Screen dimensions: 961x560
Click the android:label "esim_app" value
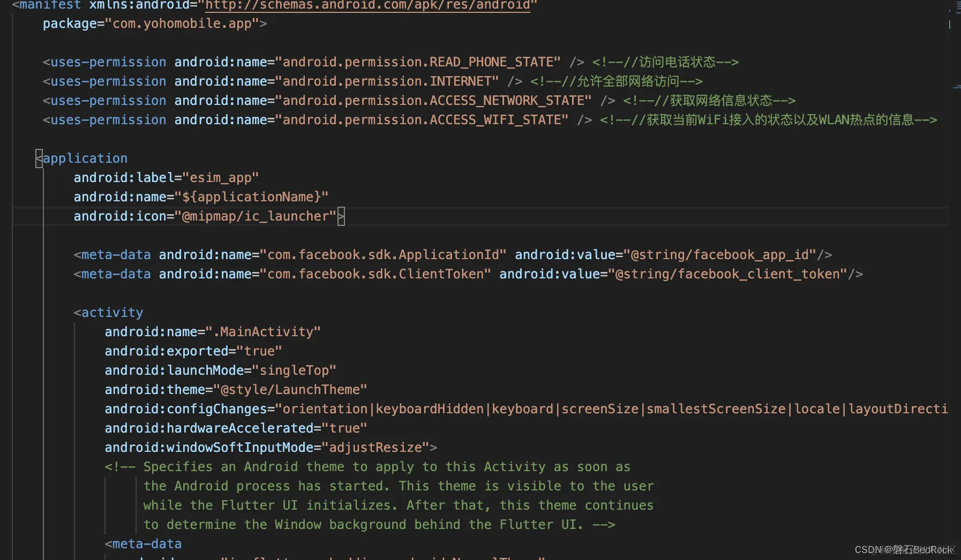click(x=221, y=178)
